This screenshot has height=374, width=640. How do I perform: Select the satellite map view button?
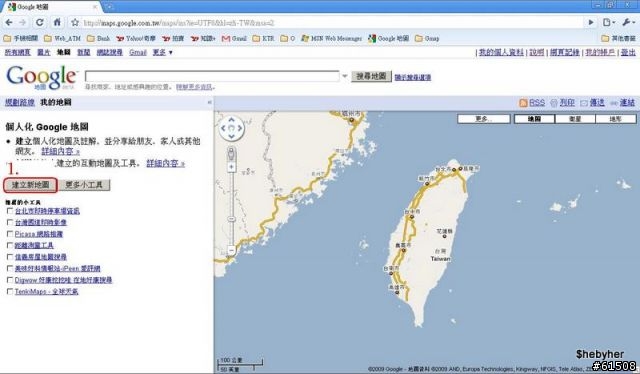575,119
